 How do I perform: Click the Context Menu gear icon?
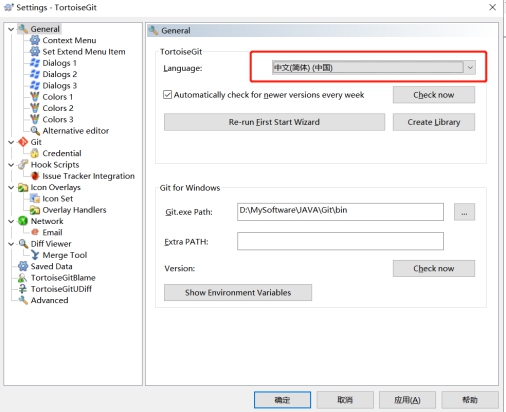(35, 40)
